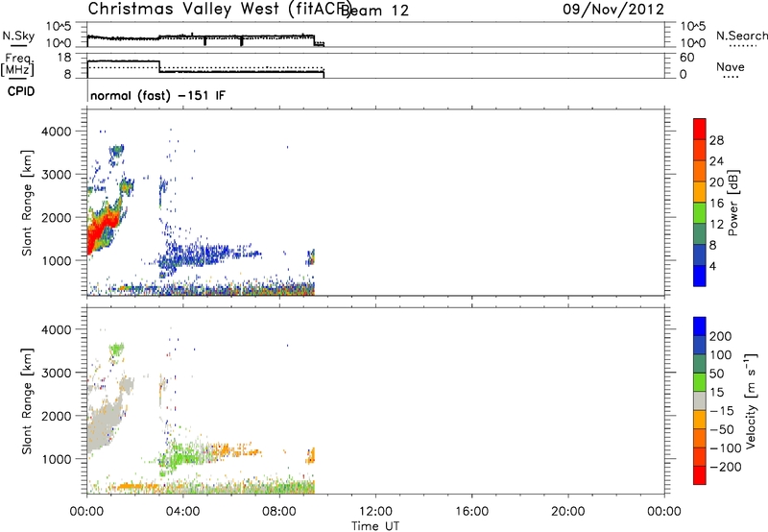Click the '20:00' time tick label

(x=568, y=512)
